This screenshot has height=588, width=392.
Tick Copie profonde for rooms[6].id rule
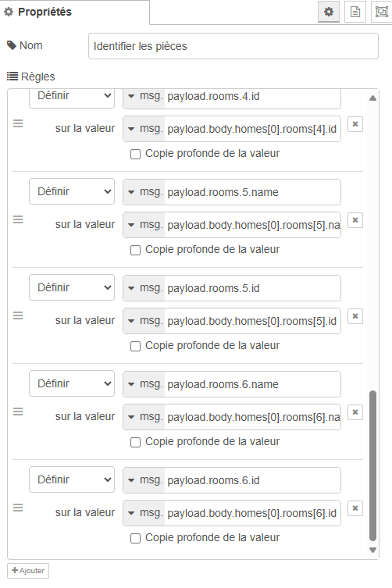135,539
